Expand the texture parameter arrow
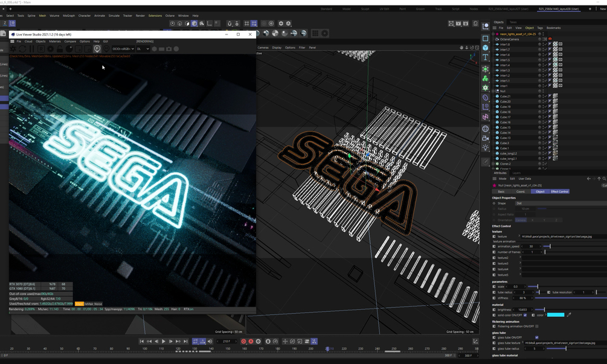This screenshot has height=364, width=607. point(519,236)
